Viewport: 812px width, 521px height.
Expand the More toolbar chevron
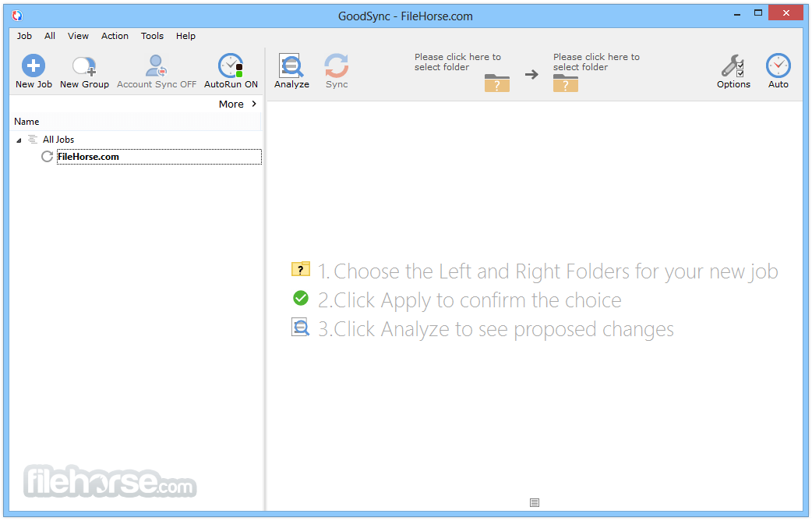pyautogui.click(x=254, y=104)
